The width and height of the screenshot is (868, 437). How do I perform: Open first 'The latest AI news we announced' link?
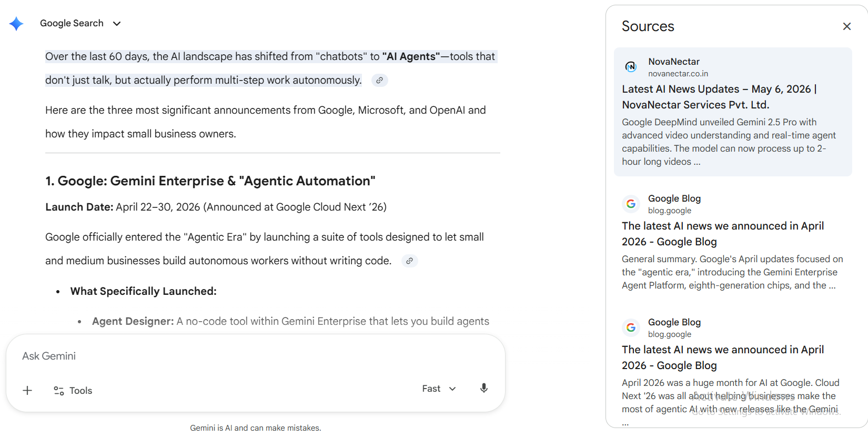tap(723, 234)
